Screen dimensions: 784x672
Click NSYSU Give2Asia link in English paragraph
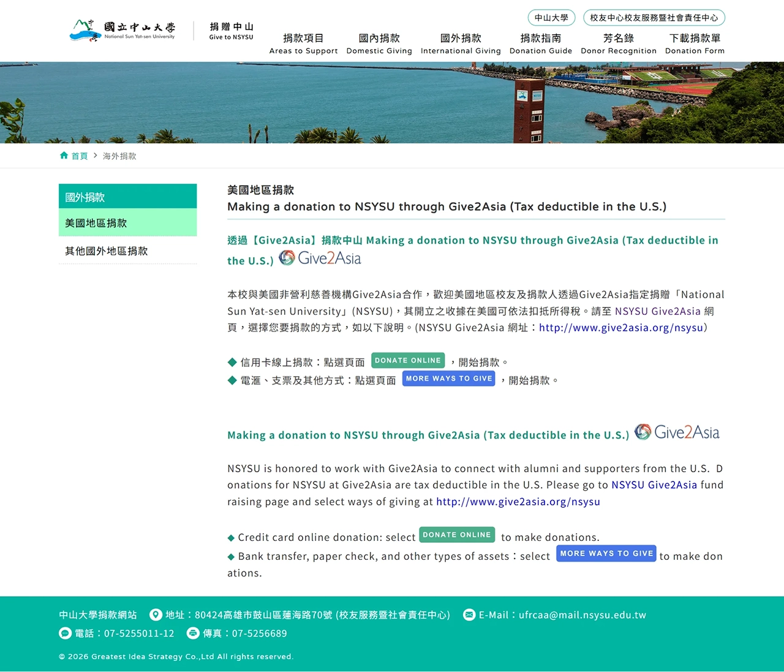[x=654, y=485]
